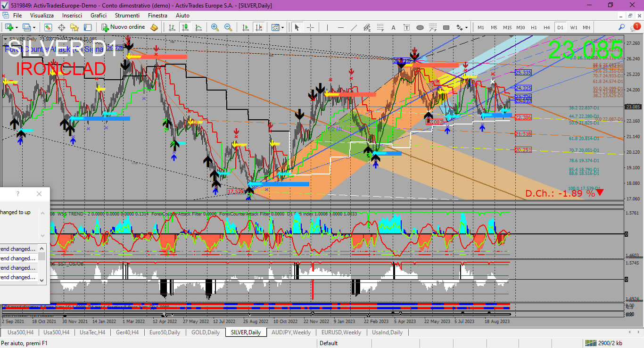644x348 pixels.
Task: Select the Fibonacci arc tool
Action: 433,27
